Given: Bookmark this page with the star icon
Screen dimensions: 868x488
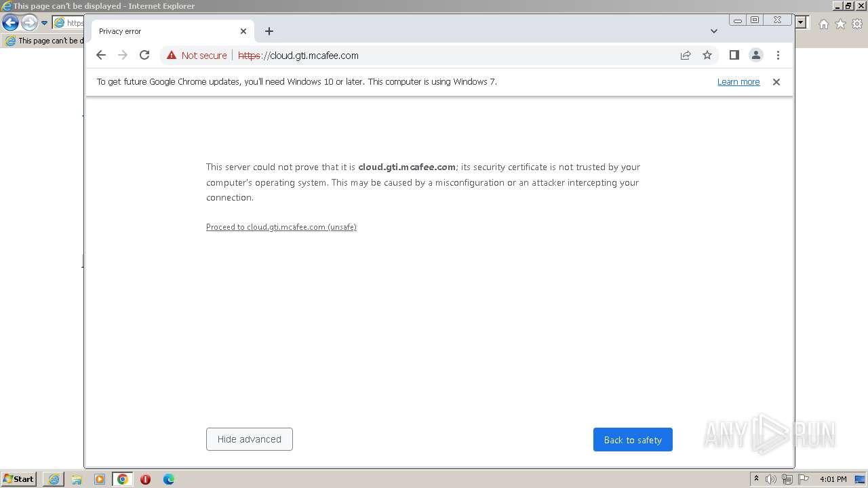Looking at the screenshot, I should (707, 56).
